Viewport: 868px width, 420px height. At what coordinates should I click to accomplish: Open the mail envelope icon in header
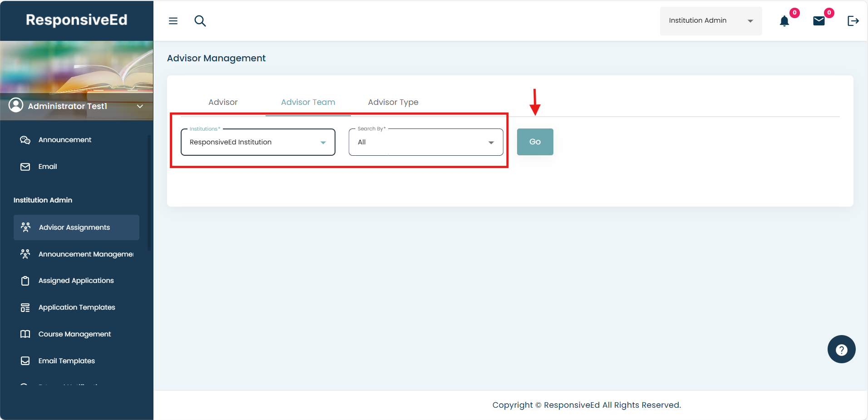pos(819,21)
